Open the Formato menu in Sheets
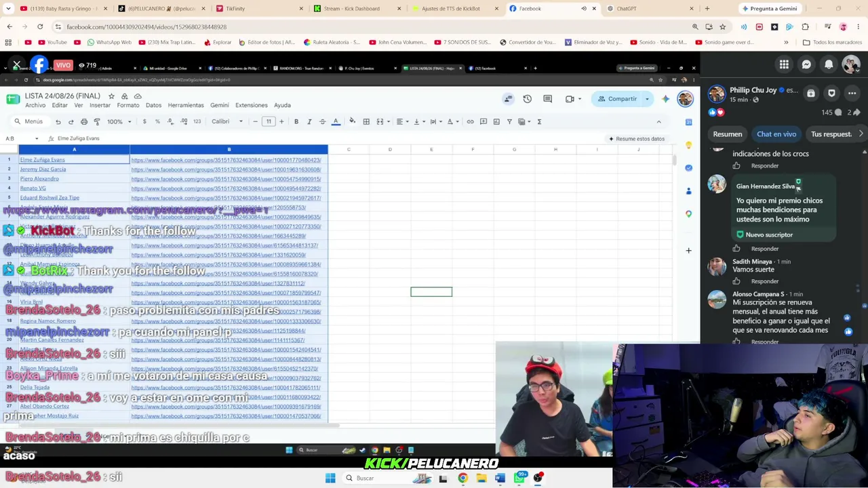Image resolution: width=868 pixels, height=488 pixels. 128,106
